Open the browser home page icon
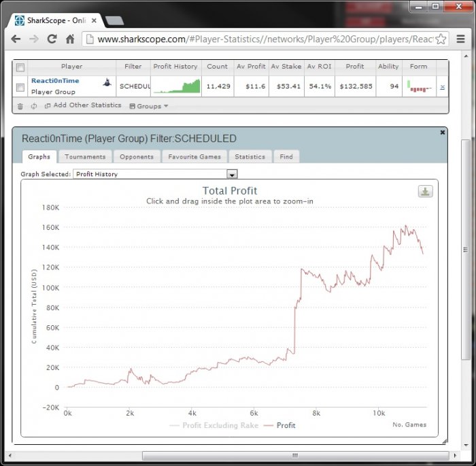The width and height of the screenshot is (476, 466). (70, 39)
